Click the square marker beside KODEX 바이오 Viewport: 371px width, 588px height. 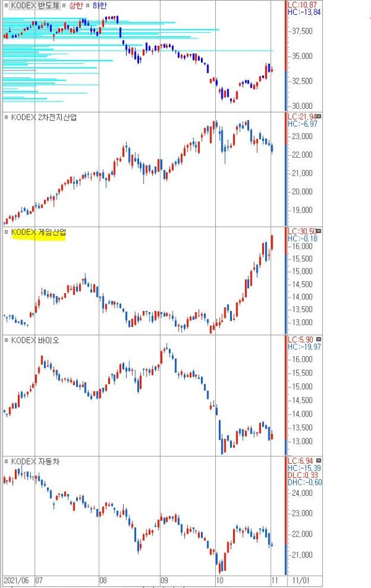pos(6,340)
